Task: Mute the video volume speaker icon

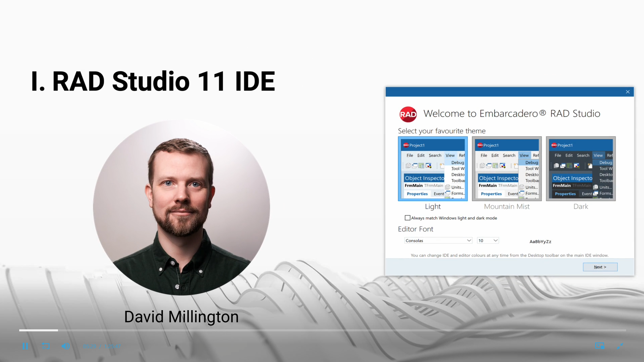Action: (66, 346)
